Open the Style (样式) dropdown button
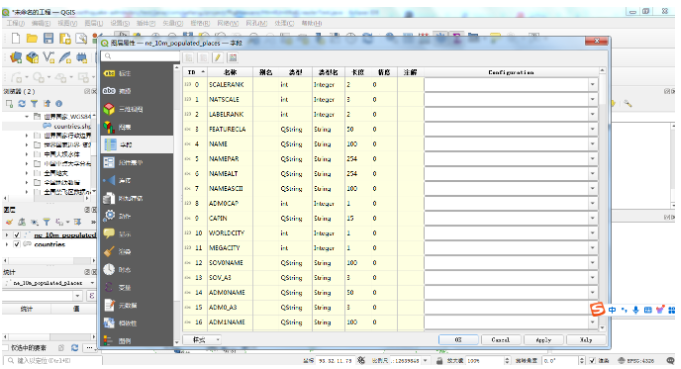 click(x=202, y=339)
